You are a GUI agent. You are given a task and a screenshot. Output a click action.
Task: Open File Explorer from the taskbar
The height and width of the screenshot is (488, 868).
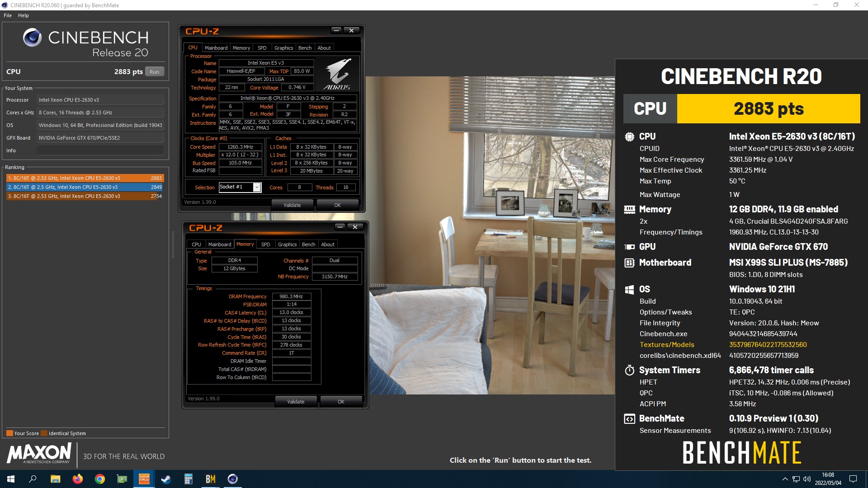click(x=55, y=479)
